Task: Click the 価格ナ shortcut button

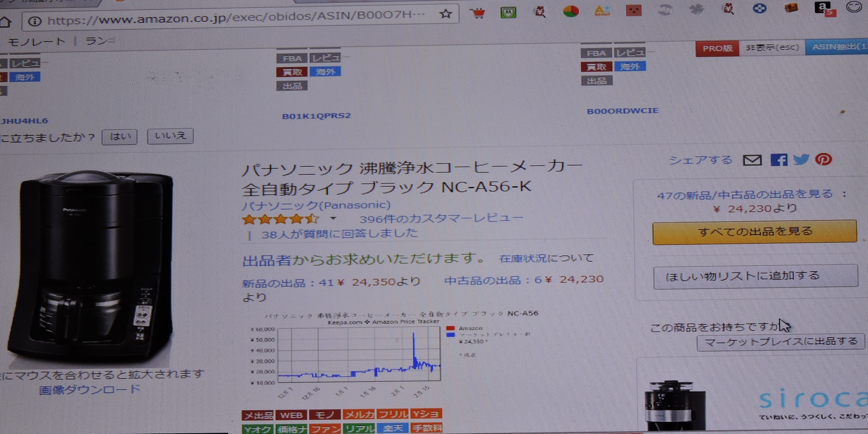Action: [x=292, y=429]
